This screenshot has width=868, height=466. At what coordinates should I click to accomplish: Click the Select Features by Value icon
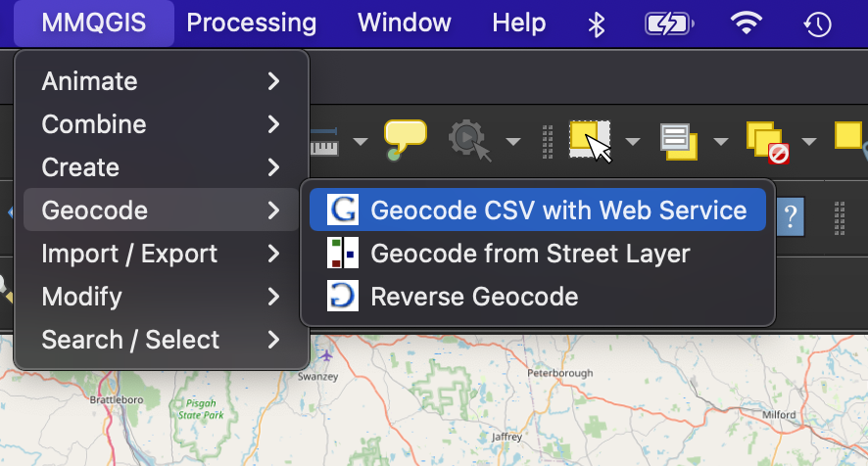(x=678, y=140)
